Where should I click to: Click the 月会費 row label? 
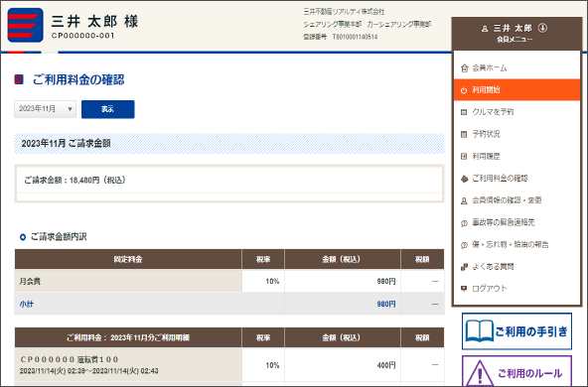30,282
